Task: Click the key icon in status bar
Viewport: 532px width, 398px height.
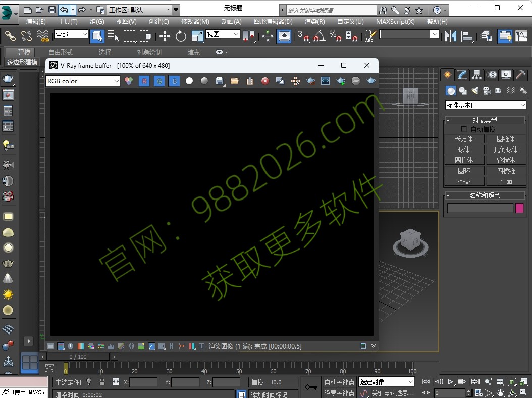Action: (311, 387)
